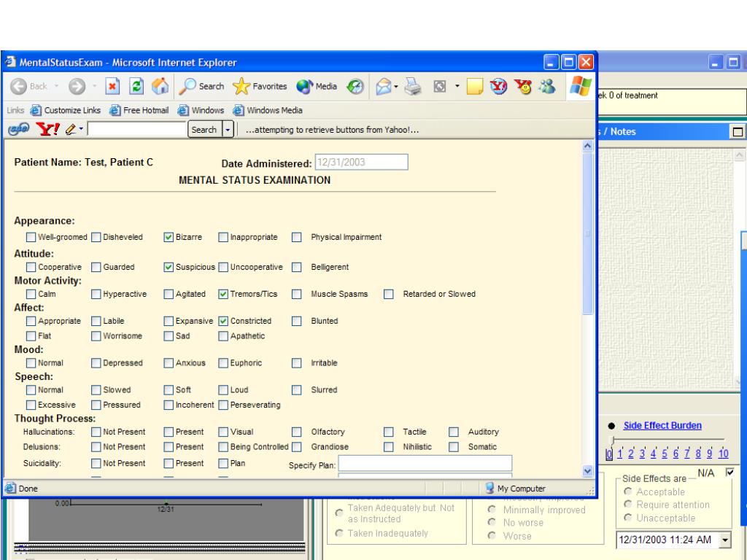This screenshot has height=560, width=747.
Task: Open the Windows Media link
Action: [x=268, y=111]
